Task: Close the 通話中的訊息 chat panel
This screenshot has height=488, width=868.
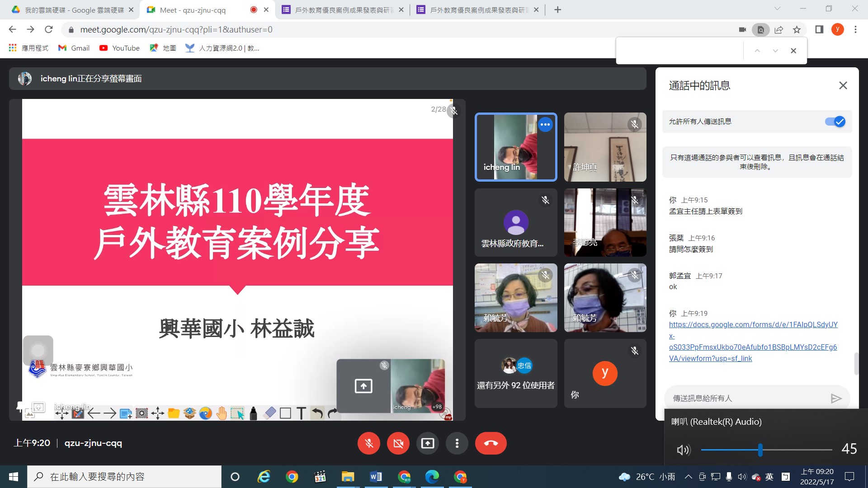Action: (843, 85)
